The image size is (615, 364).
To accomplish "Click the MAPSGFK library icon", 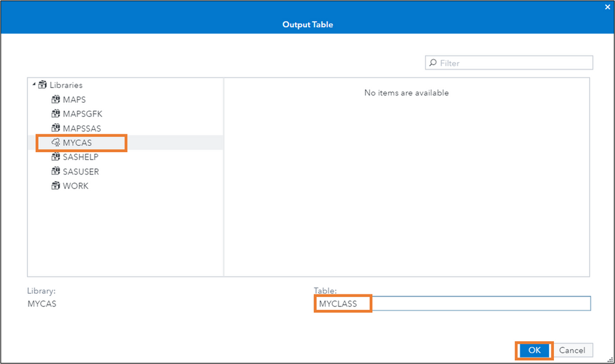I will click(x=55, y=113).
